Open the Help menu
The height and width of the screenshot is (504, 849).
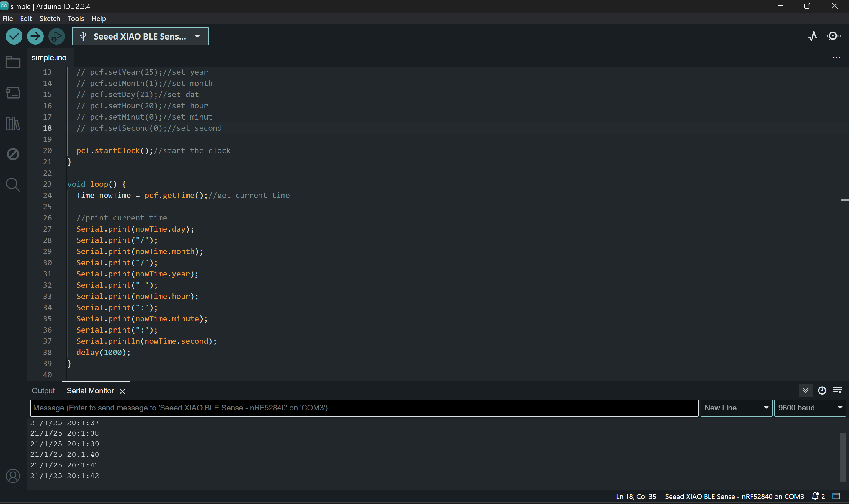coord(99,18)
